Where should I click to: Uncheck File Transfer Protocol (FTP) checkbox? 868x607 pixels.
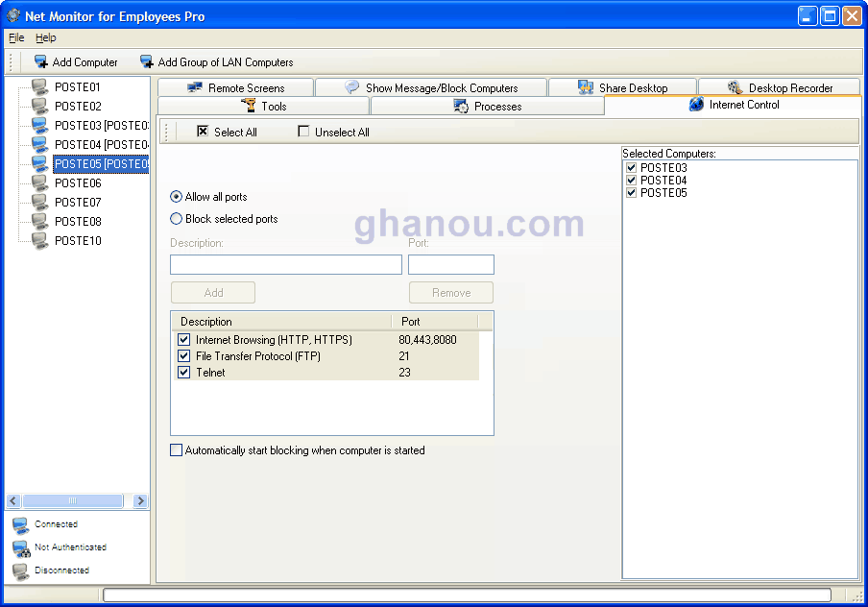point(183,355)
